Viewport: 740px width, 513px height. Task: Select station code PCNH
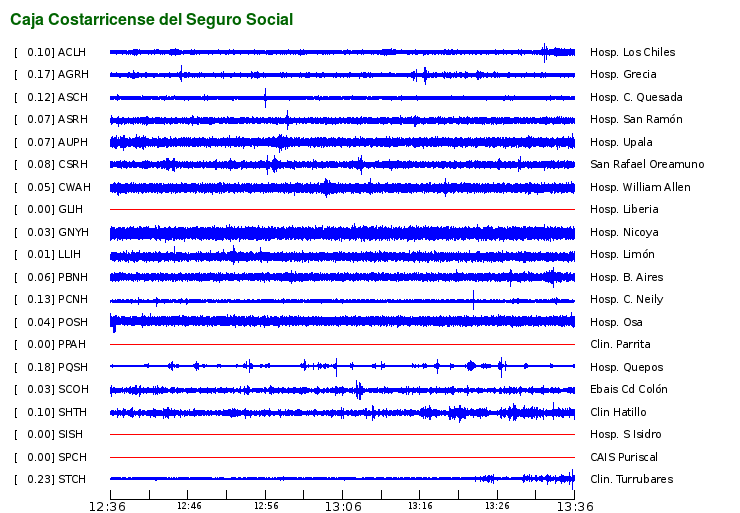73,300
